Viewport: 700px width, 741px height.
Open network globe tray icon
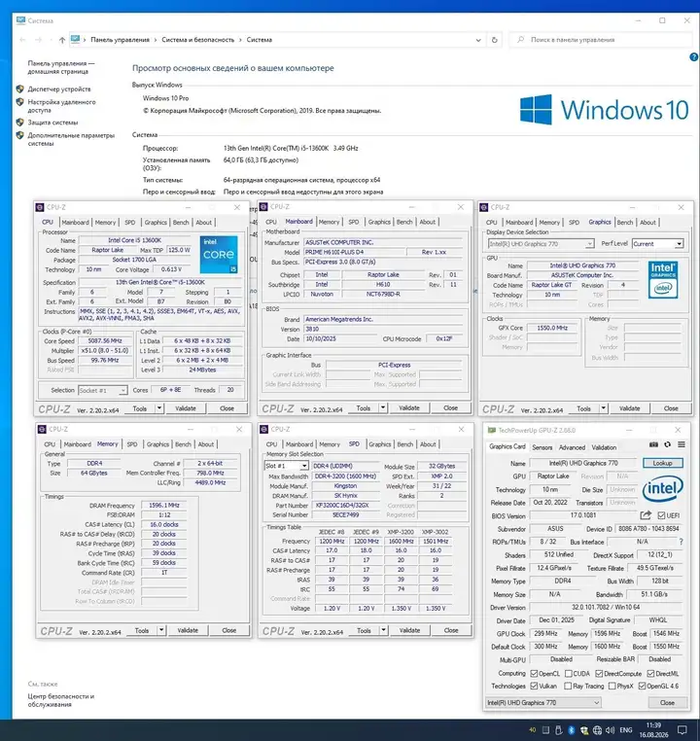click(x=597, y=730)
